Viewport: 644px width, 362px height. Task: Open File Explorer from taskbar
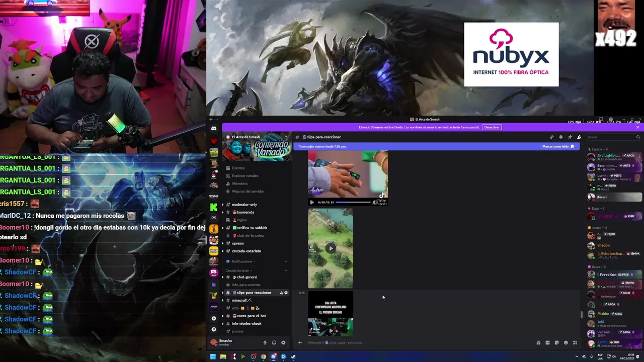tap(223, 356)
